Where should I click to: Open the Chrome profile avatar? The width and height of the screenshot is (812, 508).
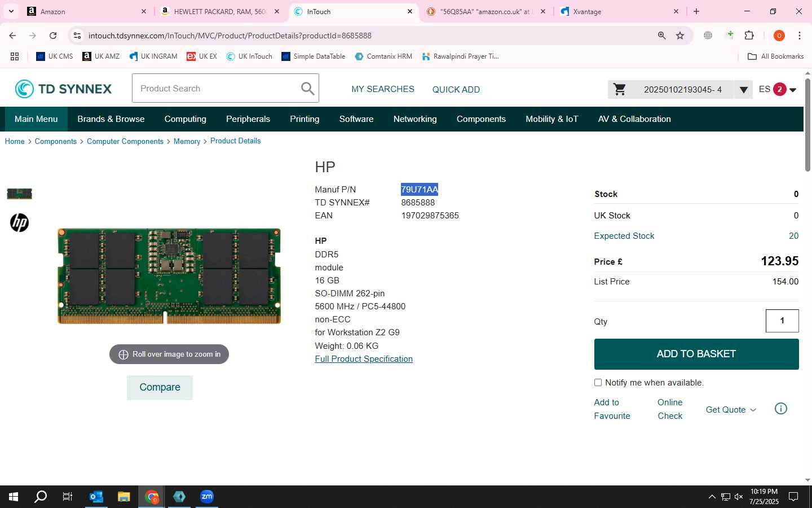pos(779,36)
